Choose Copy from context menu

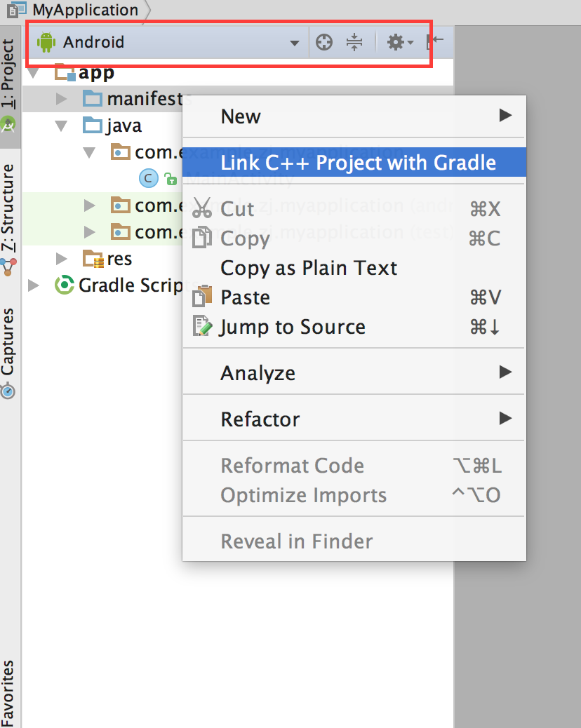pyautogui.click(x=354, y=238)
